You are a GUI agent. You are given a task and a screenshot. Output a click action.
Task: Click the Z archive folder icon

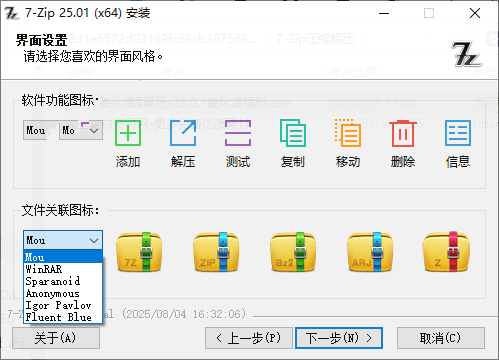446,252
